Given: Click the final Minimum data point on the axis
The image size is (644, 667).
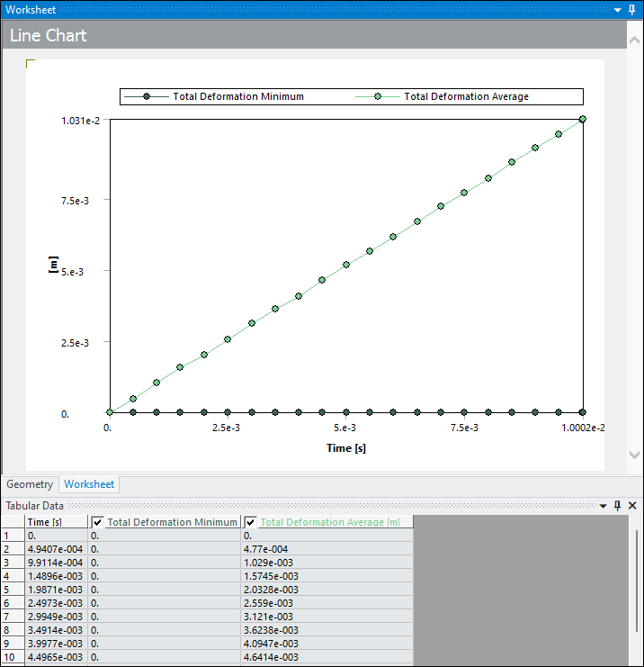Looking at the screenshot, I should 582,412.
